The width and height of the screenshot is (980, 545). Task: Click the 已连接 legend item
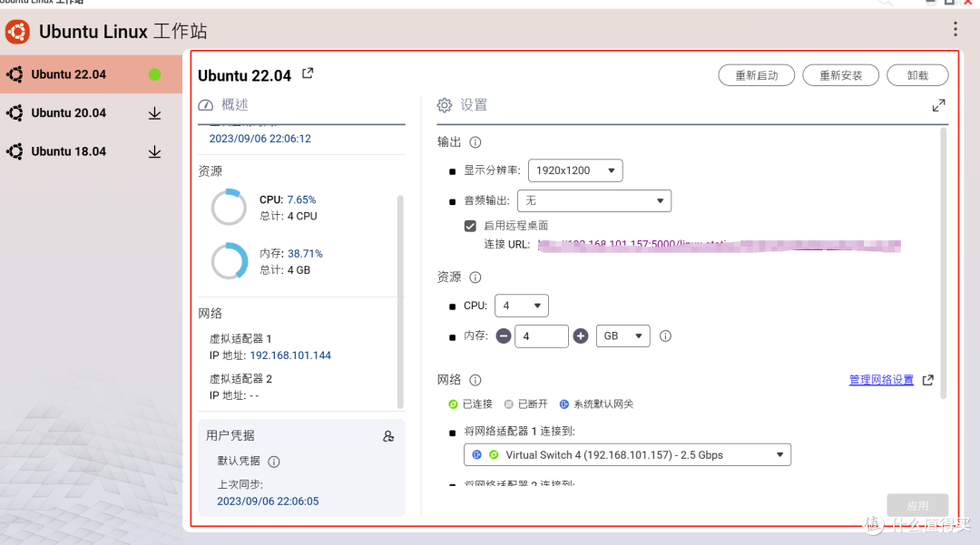pos(470,404)
